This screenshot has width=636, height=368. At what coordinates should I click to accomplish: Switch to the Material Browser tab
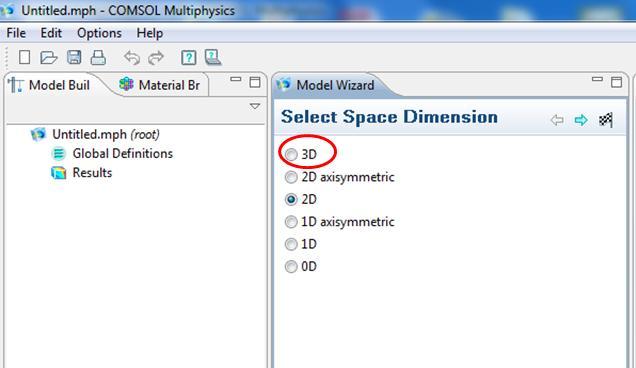click(x=160, y=85)
